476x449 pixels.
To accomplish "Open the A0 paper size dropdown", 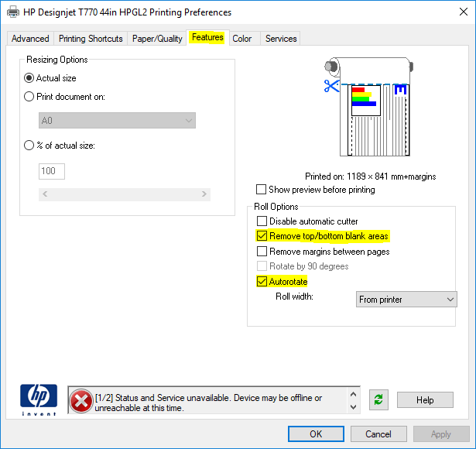I will click(117, 121).
